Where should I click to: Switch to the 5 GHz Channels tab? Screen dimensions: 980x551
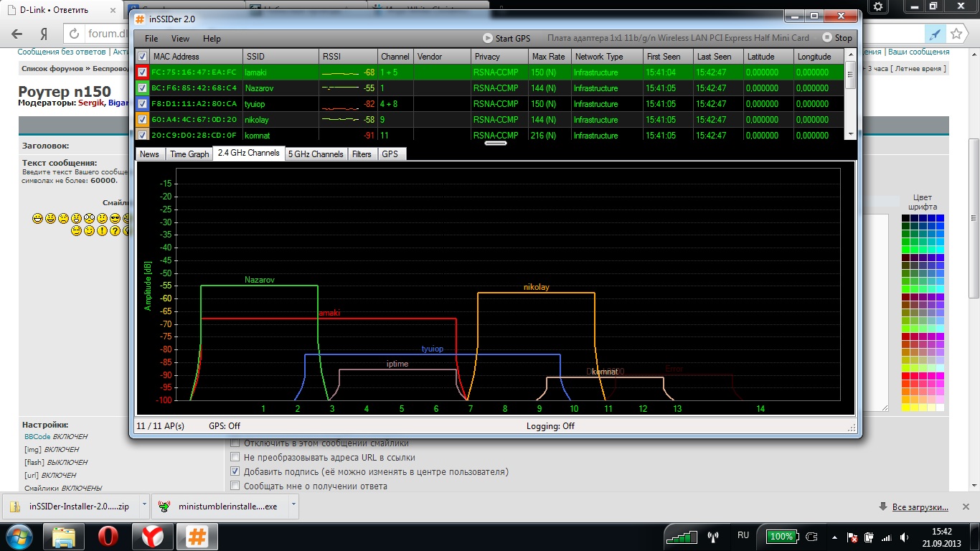click(x=316, y=154)
